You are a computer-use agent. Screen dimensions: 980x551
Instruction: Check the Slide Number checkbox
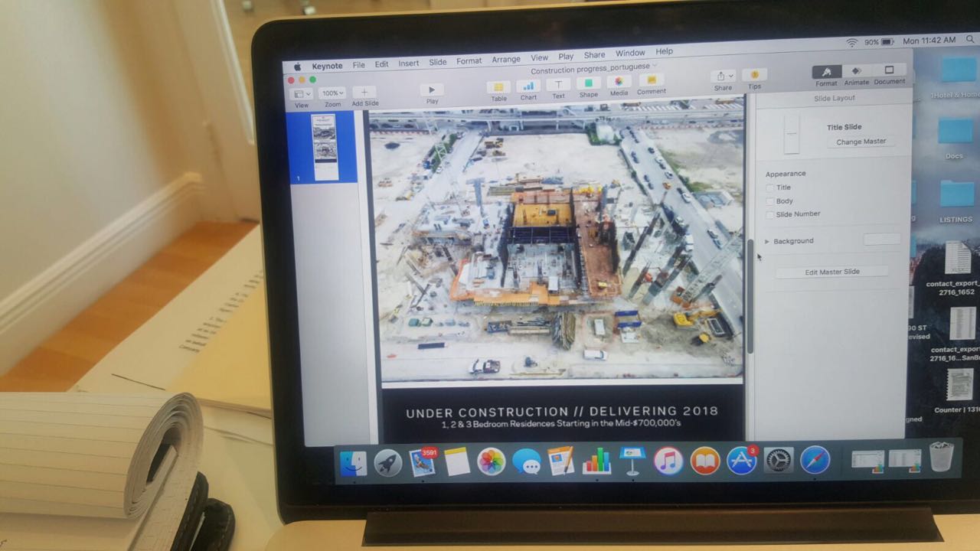770,214
